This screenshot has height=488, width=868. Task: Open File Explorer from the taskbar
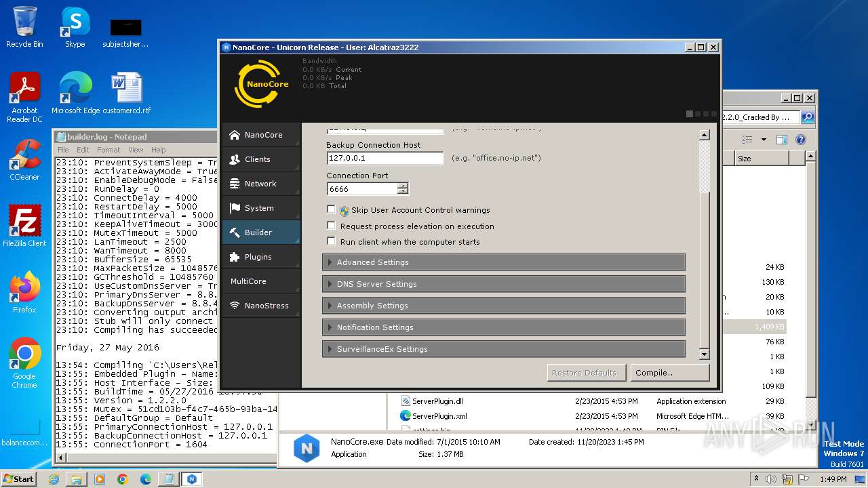(x=77, y=479)
